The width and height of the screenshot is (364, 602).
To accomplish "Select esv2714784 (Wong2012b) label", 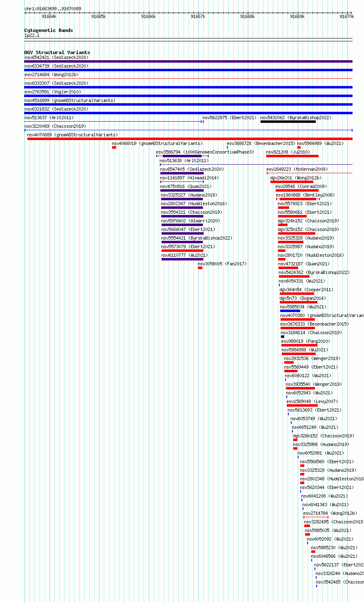I will [x=330, y=514].
